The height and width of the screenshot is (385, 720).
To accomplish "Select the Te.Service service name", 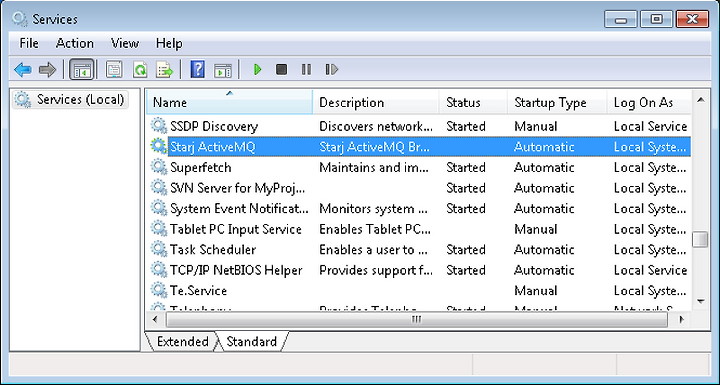I will [x=198, y=291].
